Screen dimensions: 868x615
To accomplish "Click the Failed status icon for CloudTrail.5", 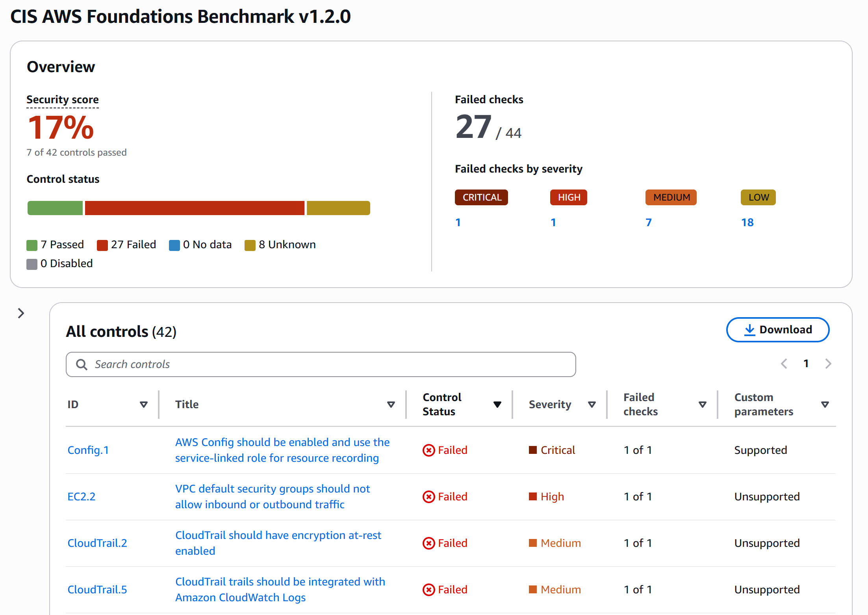I will coord(428,589).
